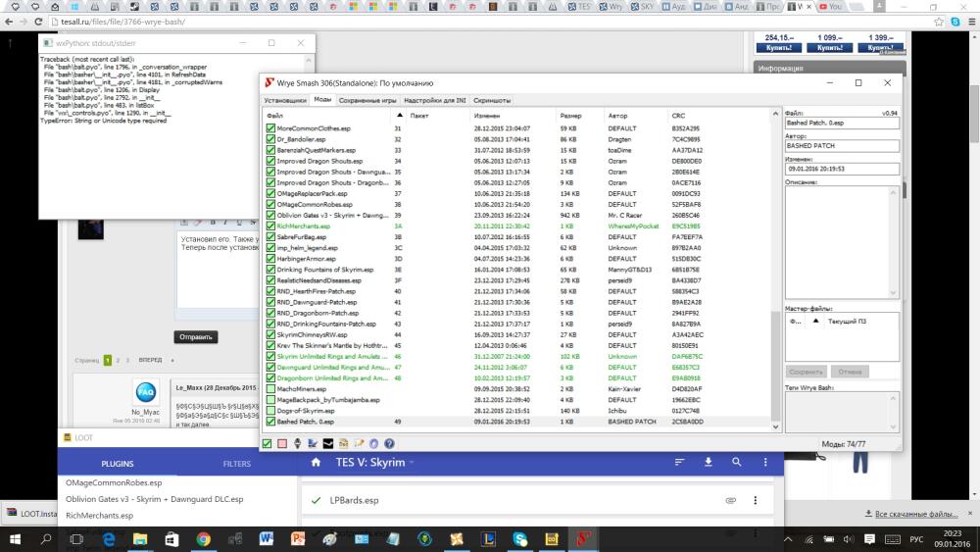Click the pink square icon in Wrye Smash status bar
980x552 pixels.
pyautogui.click(x=282, y=444)
